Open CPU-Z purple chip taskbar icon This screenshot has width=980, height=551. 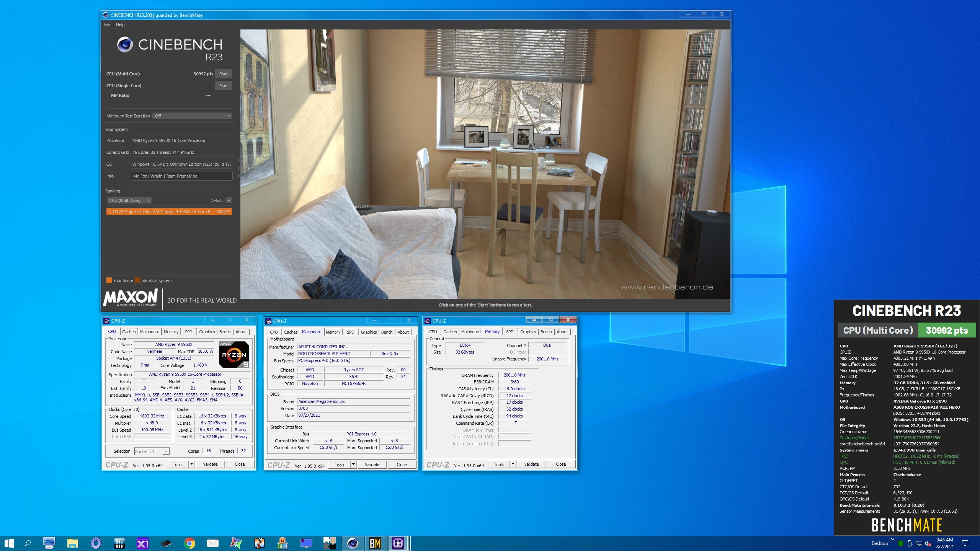398,543
